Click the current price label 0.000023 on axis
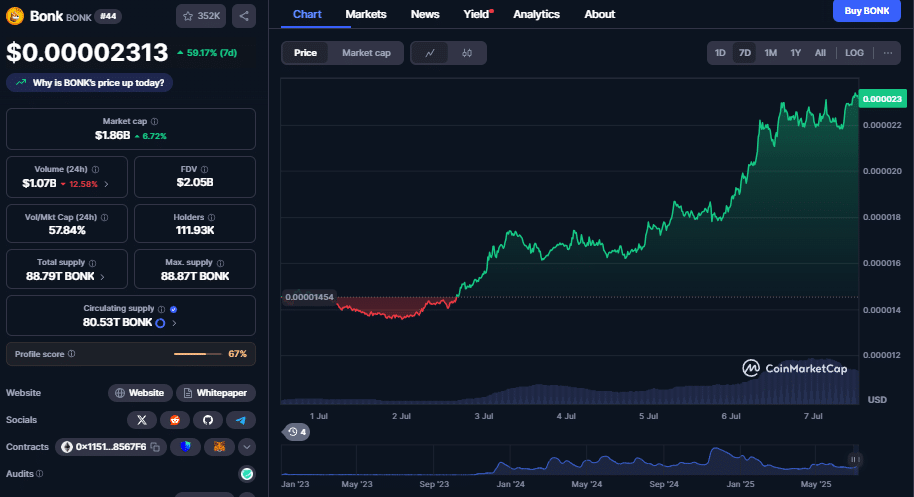914x497 pixels. (882, 99)
